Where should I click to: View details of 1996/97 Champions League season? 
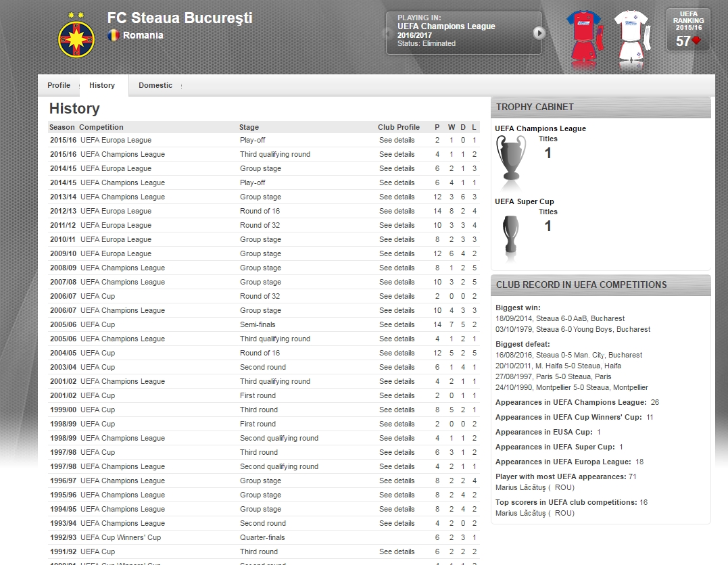coord(397,481)
